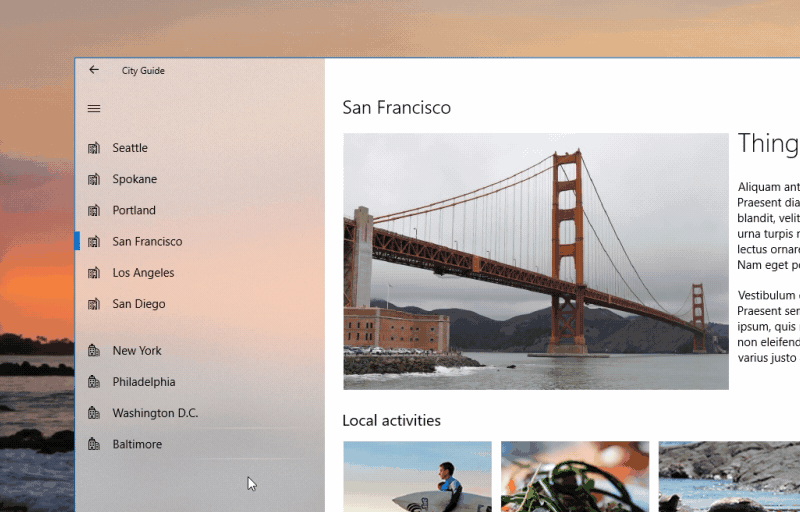Click the building icon beside Baltimore

(x=94, y=443)
